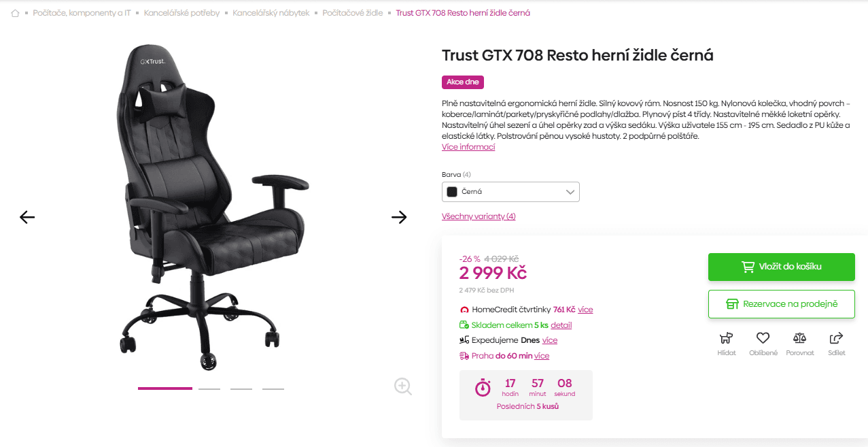Viewport: 868px width, 447px height.
Task: Open Počítačové židle breadcrumb category
Action: [x=352, y=12]
